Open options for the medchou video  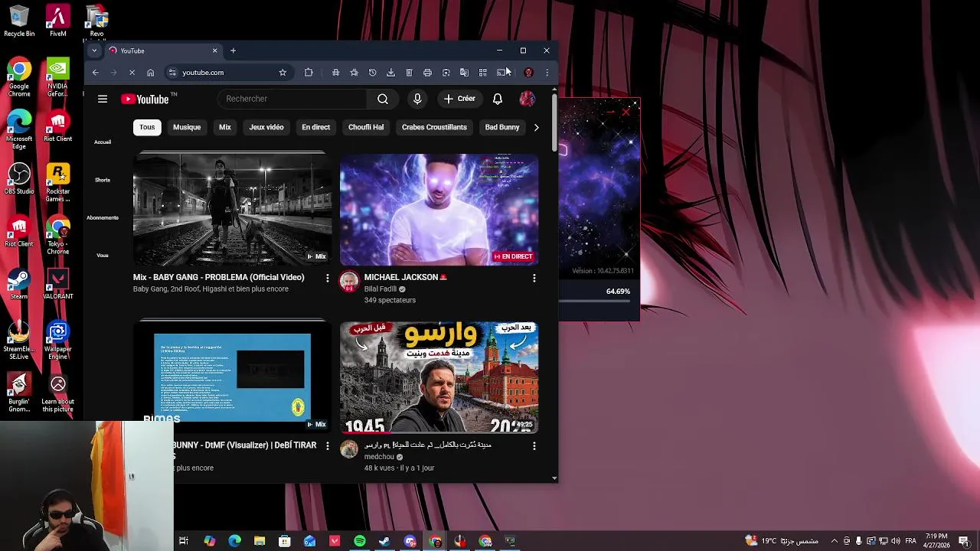tap(534, 445)
